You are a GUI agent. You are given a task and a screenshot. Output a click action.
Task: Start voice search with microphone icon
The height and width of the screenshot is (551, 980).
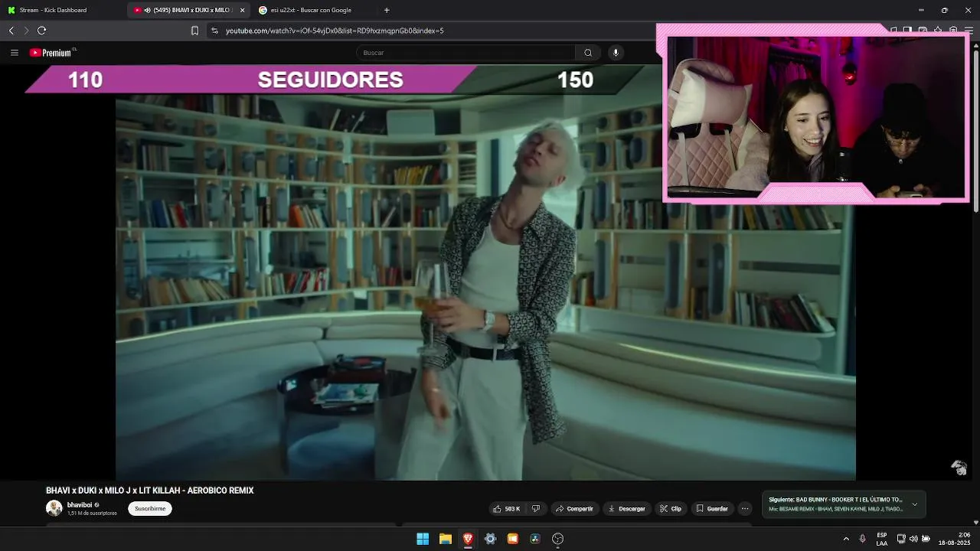(616, 53)
